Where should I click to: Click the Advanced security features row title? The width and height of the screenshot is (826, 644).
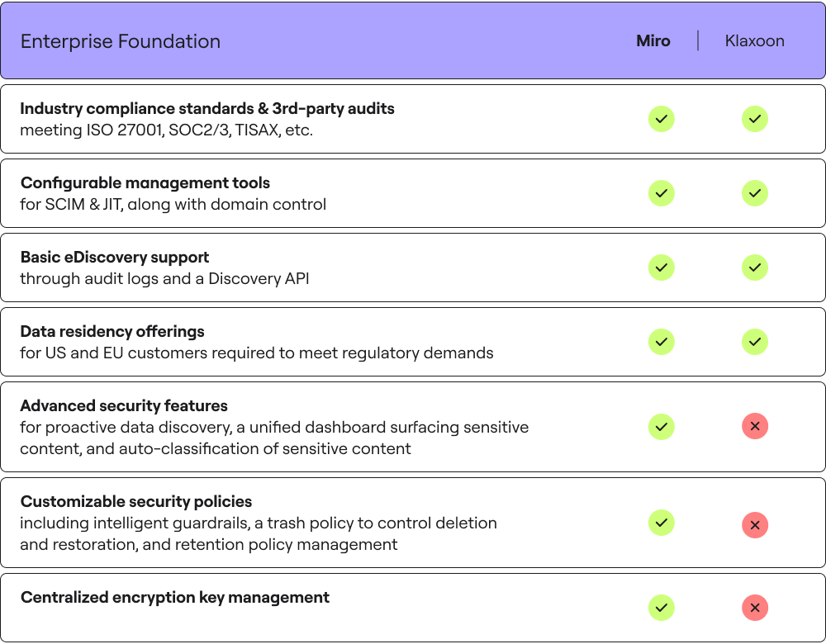coord(124,405)
